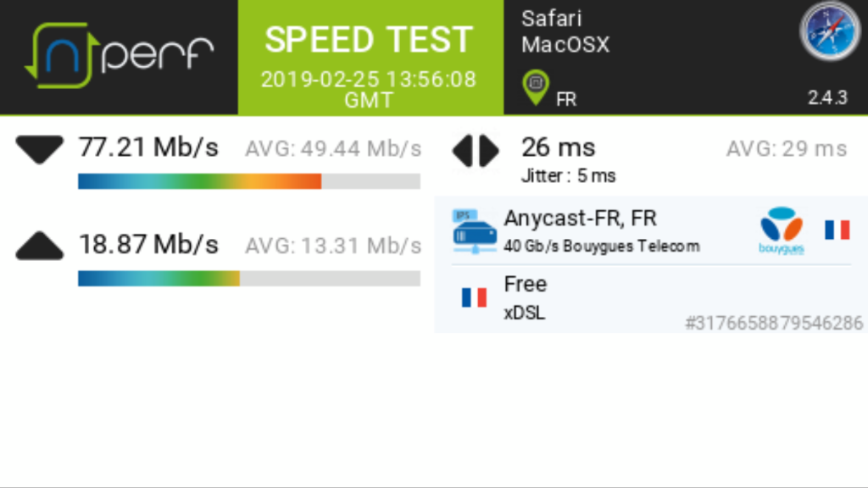Click the download speed down-arrow icon
This screenshot has height=488, width=868.
40,150
